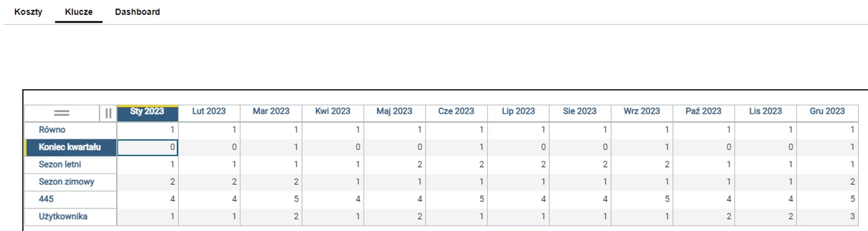Open the Dashboard tab
Viewport: 868px width, 231px height.
pos(137,12)
